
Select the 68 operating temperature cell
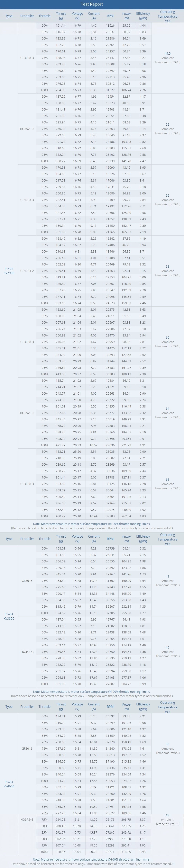tap(168, 484)
